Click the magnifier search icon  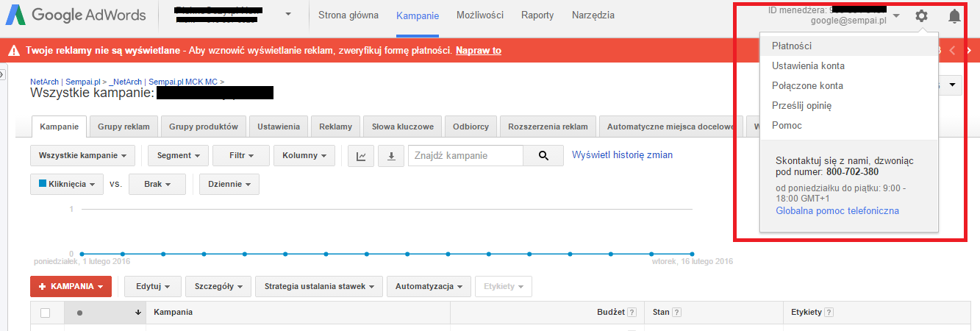point(543,156)
